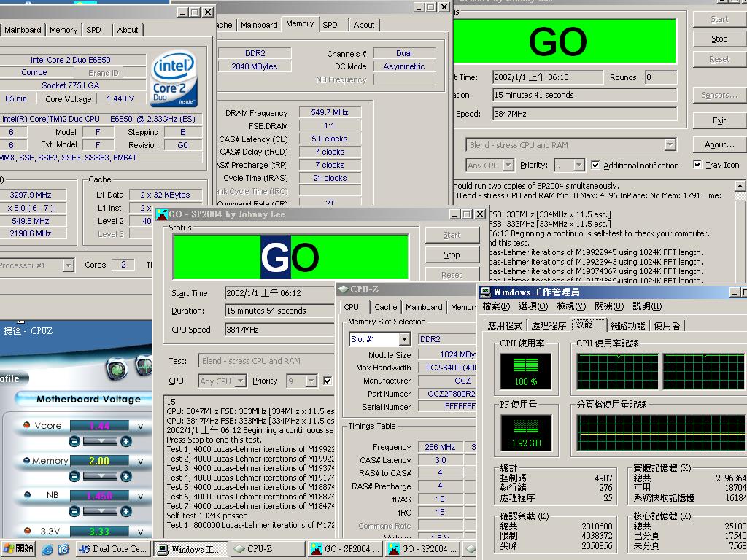
Task: Open the Memory voltage dropdown slider
Action: (100, 476)
